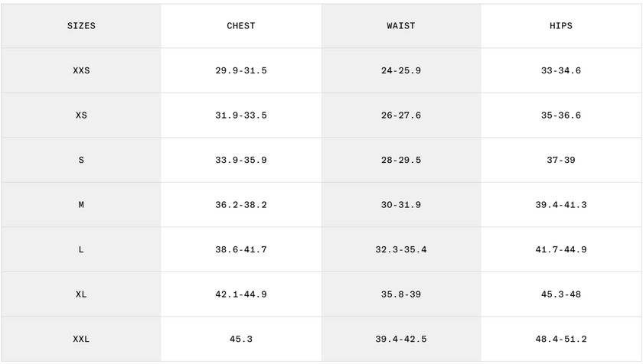Click the XXL size row label
The image size is (643, 364).
pyautogui.click(x=81, y=339)
